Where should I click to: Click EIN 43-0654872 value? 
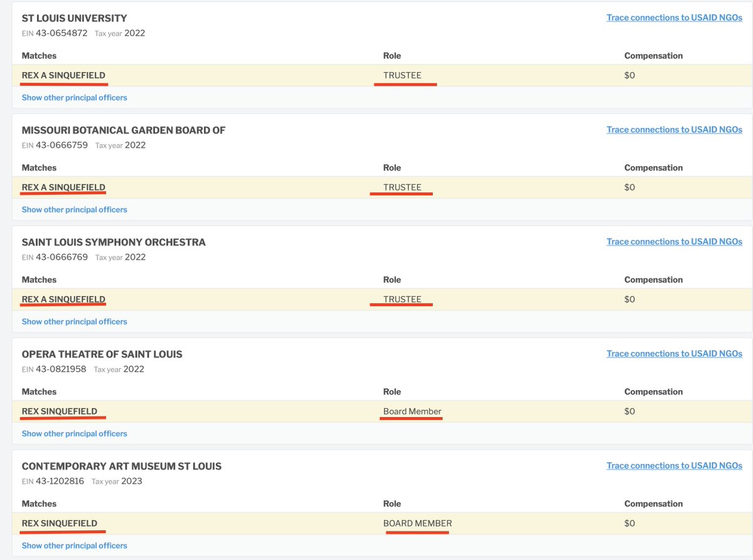point(61,33)
